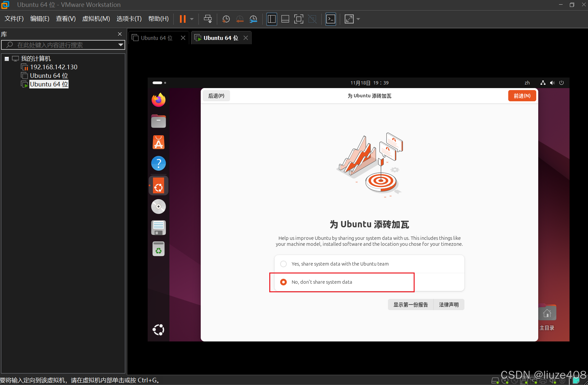Show applications with the Ubuntu logo button
This screenshot has width=588, height=385.
(159, 330)
